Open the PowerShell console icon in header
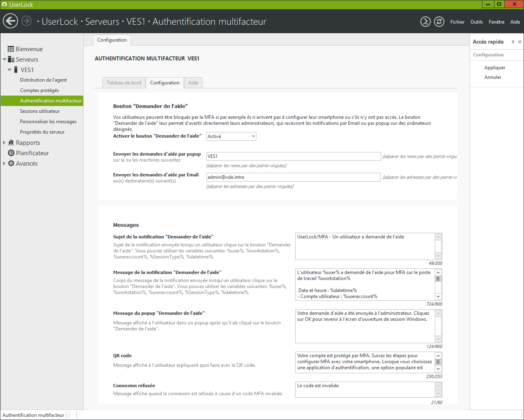Screen dimensions: 524x420 pyautogui.click(x=426, y=22)
